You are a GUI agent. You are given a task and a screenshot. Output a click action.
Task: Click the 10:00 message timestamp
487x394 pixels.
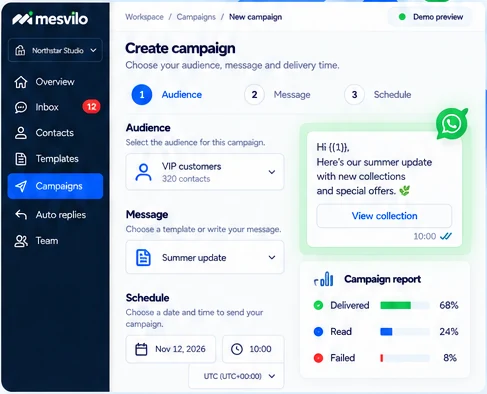coord(425,236)
